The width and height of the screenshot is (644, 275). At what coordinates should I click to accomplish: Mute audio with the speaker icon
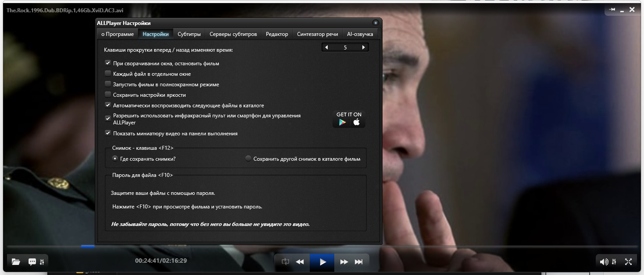(604, 262)
